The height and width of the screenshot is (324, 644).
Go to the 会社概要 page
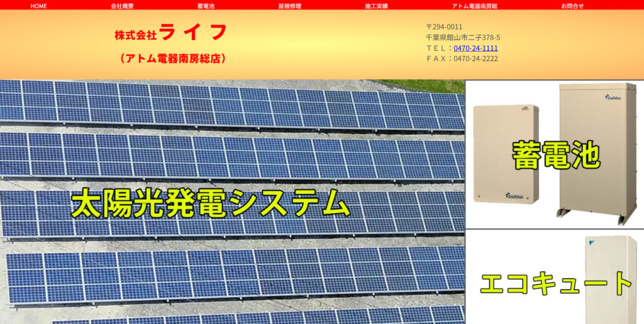point(122,6)
